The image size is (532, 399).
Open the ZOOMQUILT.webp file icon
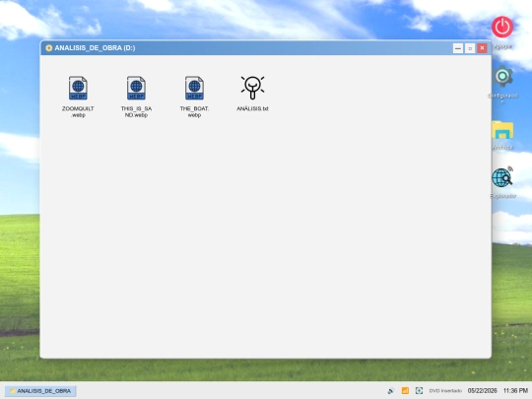tap(78, 88)
